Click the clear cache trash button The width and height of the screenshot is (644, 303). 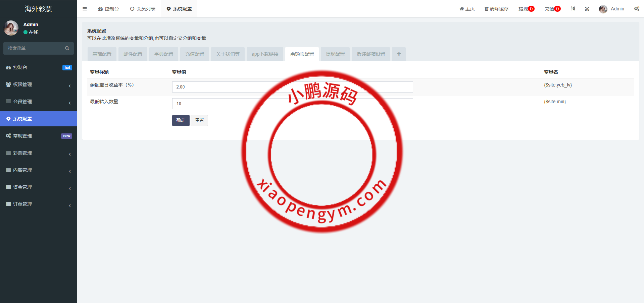coord(496,9)
